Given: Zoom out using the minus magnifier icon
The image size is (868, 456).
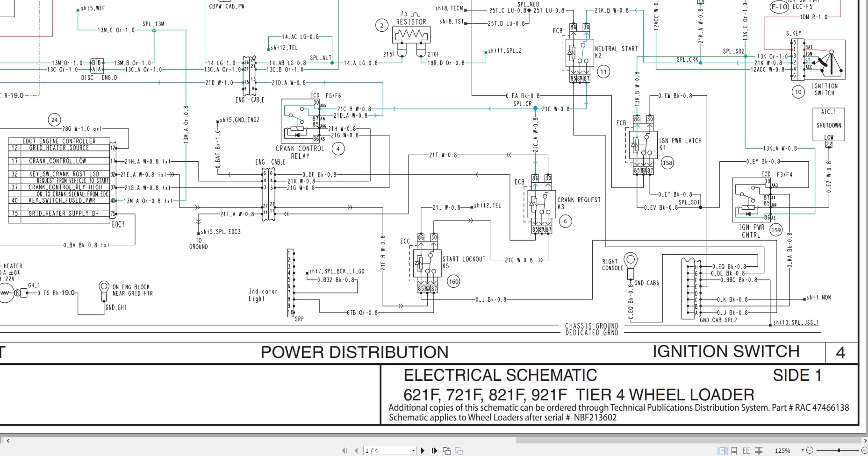Looking at the screenshot, I should pos(811,450).
